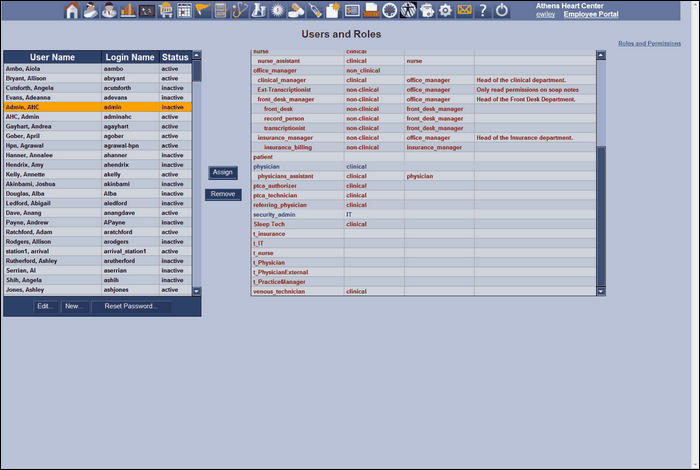Open the syringe immunization icon

[315, 10]
